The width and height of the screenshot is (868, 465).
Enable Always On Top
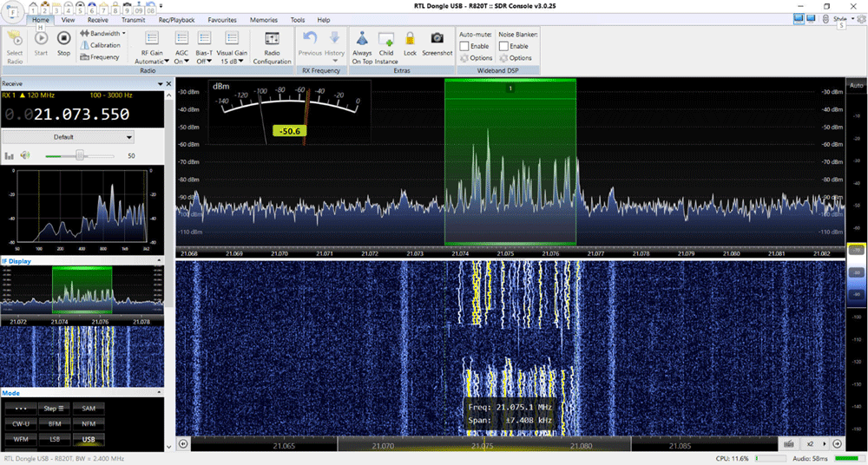click(x=362, y=48)
